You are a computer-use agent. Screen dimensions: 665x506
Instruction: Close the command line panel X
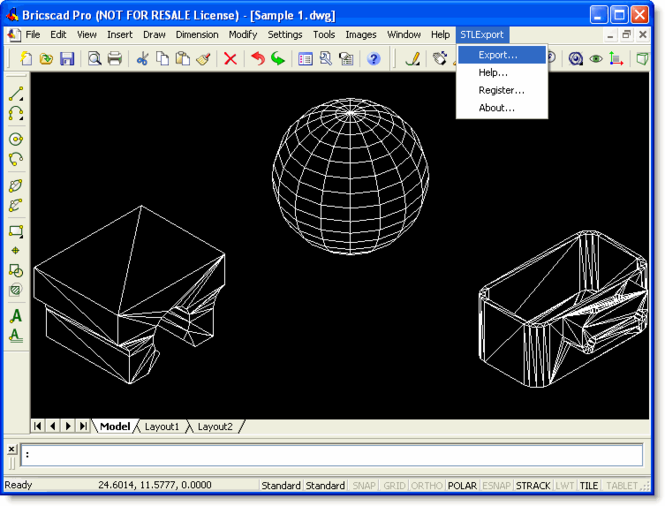click(x=11, y=449)
